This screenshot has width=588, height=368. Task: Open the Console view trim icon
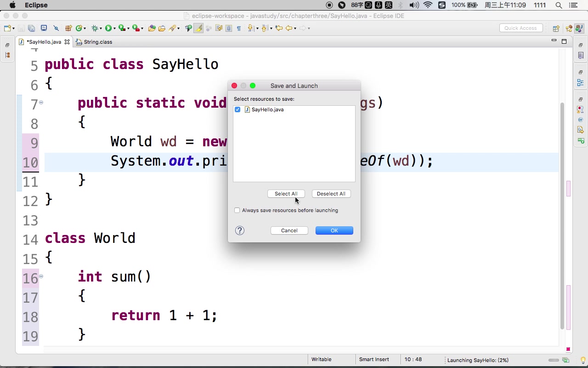pos(581,140)
